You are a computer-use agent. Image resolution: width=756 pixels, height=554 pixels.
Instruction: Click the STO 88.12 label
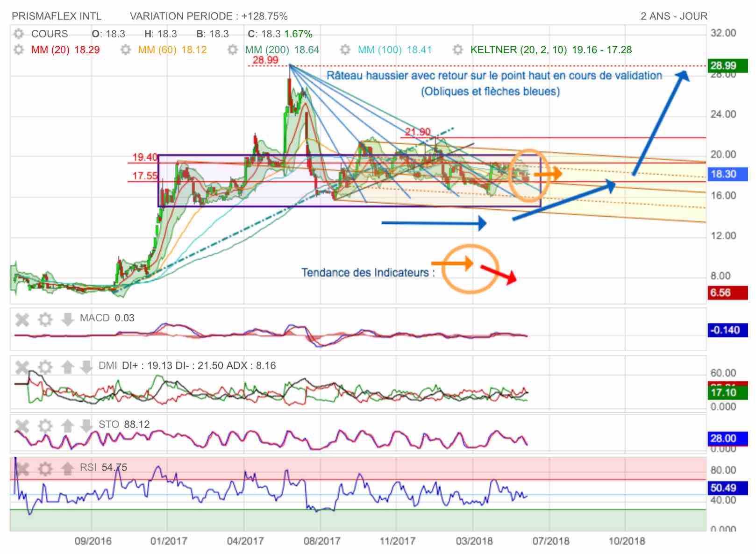[x=124, y=425]
